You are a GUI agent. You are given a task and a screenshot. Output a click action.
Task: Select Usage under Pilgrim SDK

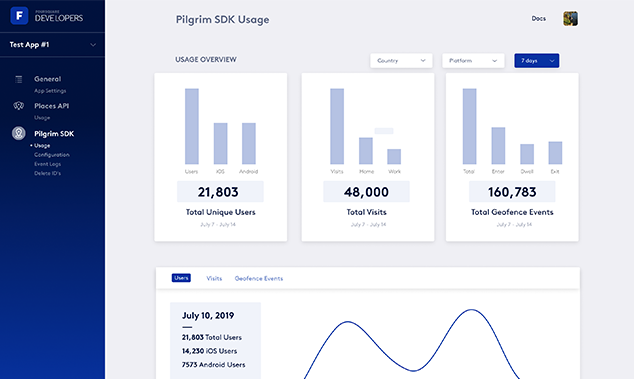pyautogui.click(x=42, y=145)
